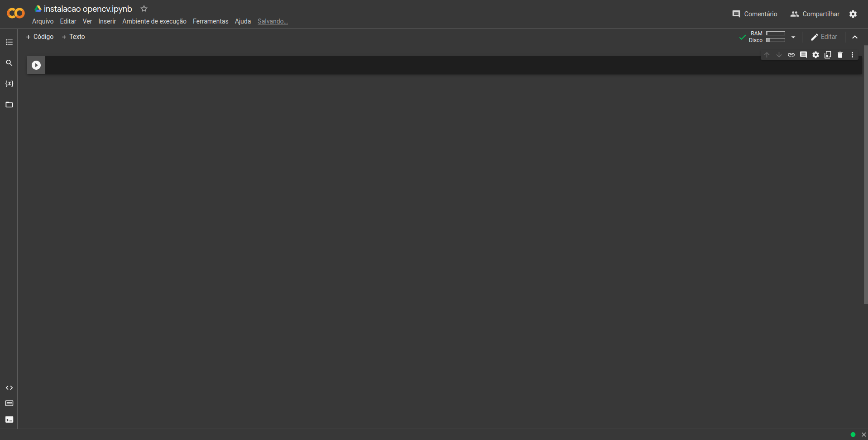Open more cell actions menu
Image resolution: width=868 pixels, height=440 pixels.
[852, 55]
